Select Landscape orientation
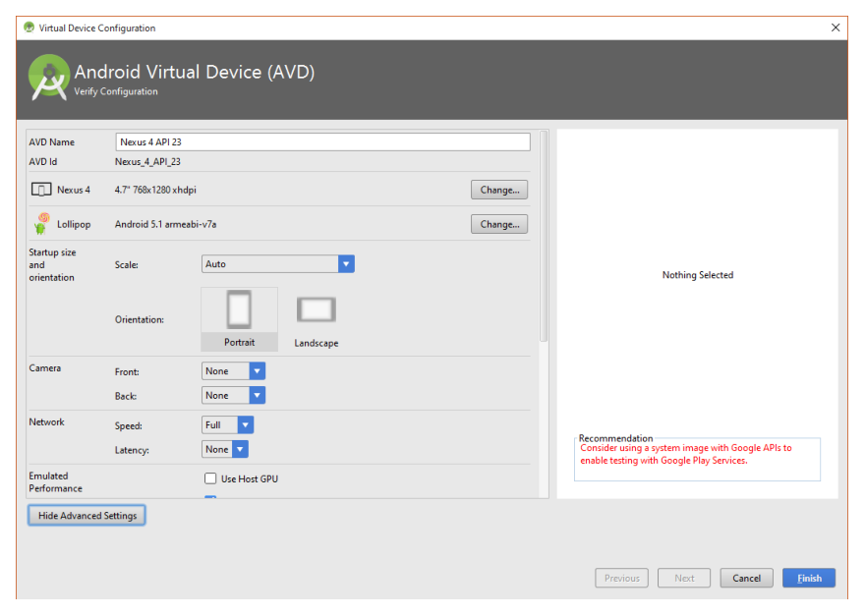865x616 pixels. pos(317,320)
